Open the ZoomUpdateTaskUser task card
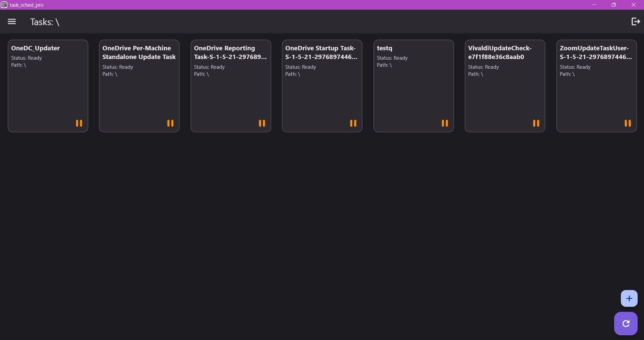644x340 pixels. coord(597,86)
